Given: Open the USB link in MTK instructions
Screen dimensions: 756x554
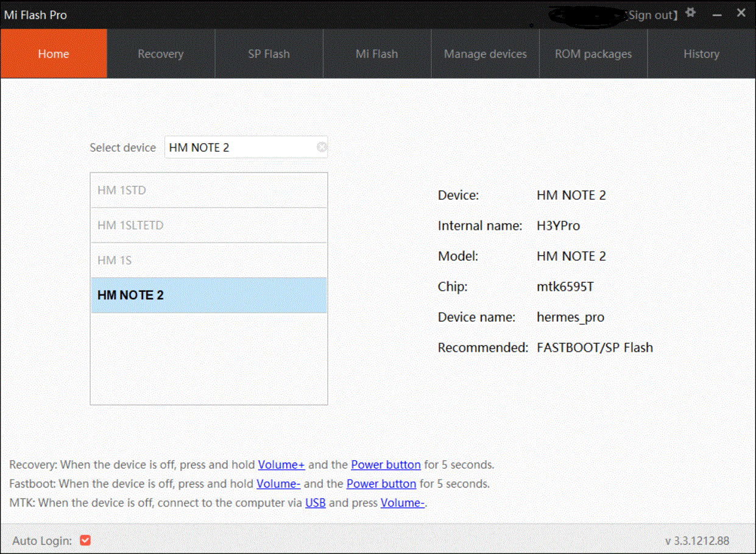Looking at the screenshot, I should [315, 503].
